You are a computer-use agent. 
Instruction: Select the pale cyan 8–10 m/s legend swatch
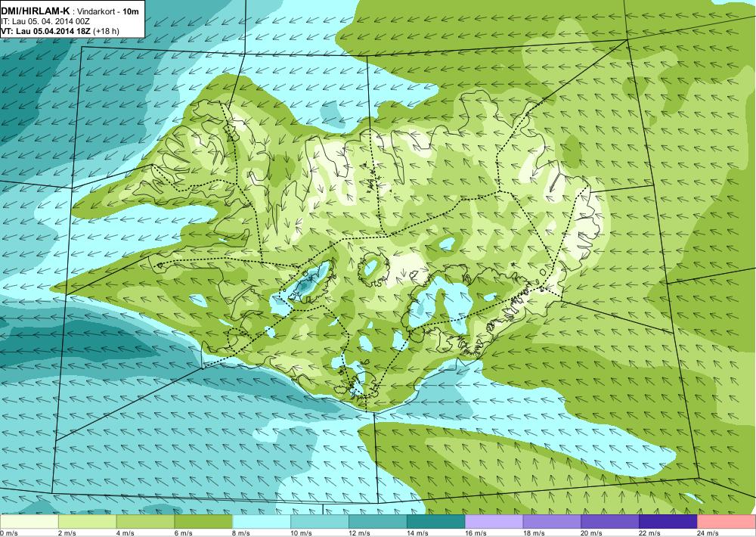click(x=262, y=522)
